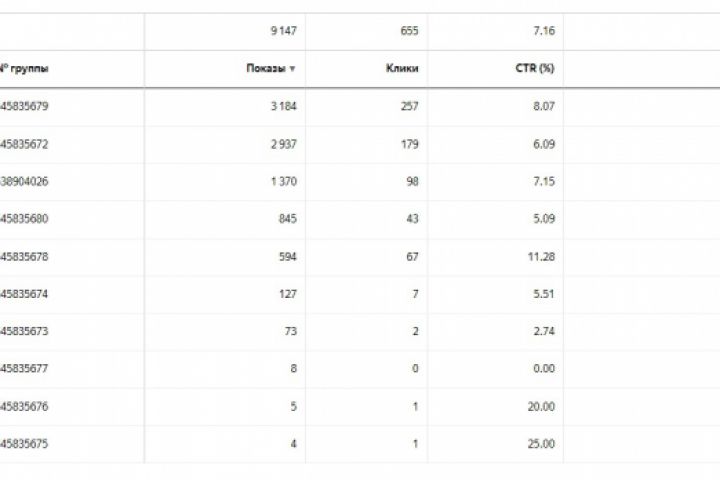720x480 pixels.
Task: Click the 3 184 impressions cell
Action: point(282,106)
